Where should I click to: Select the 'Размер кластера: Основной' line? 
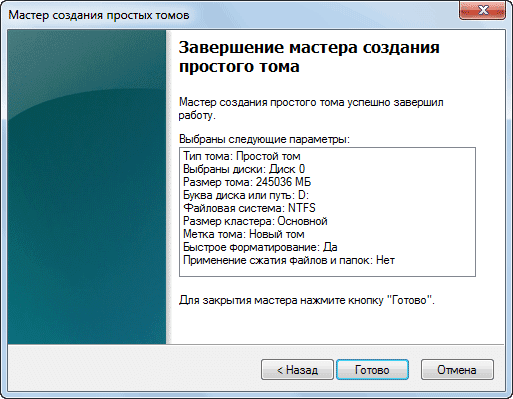click(255, 221)
